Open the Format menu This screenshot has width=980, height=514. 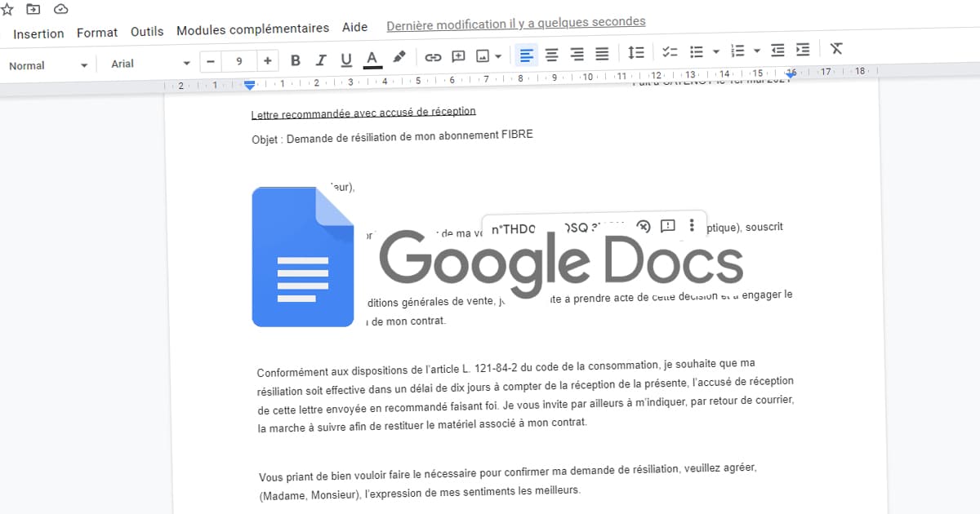[97, 33]
